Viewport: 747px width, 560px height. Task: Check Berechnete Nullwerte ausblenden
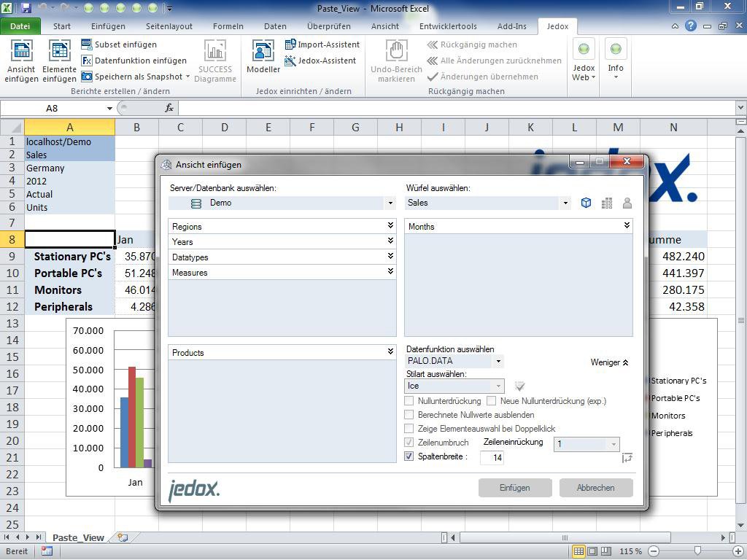pyautogui.click(x=409, y=415)
